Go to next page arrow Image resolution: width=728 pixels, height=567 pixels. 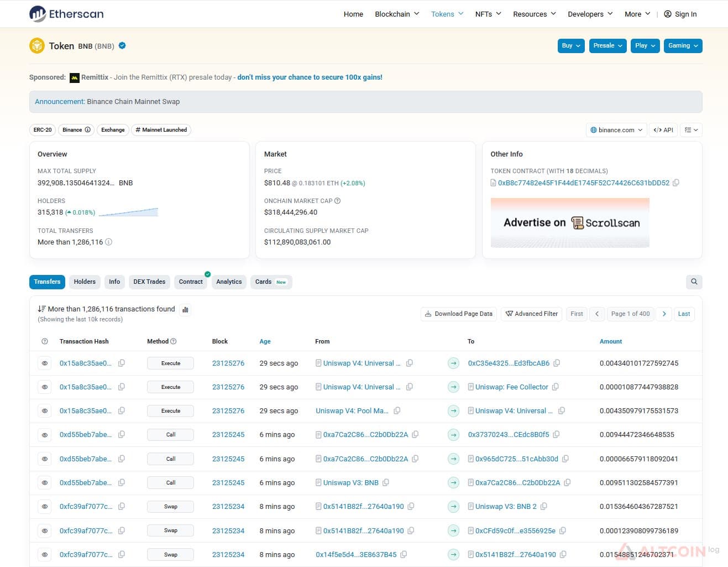664,314
